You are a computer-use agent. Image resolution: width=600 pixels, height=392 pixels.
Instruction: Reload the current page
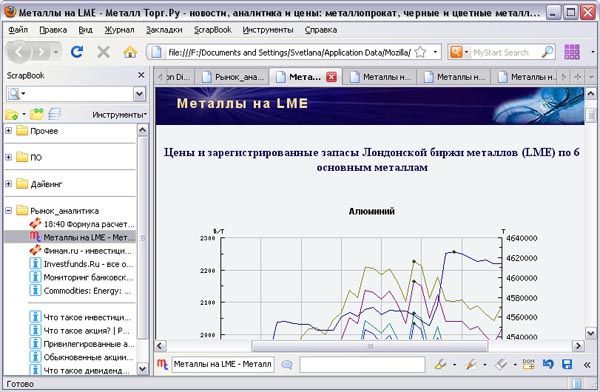(77, 52)
